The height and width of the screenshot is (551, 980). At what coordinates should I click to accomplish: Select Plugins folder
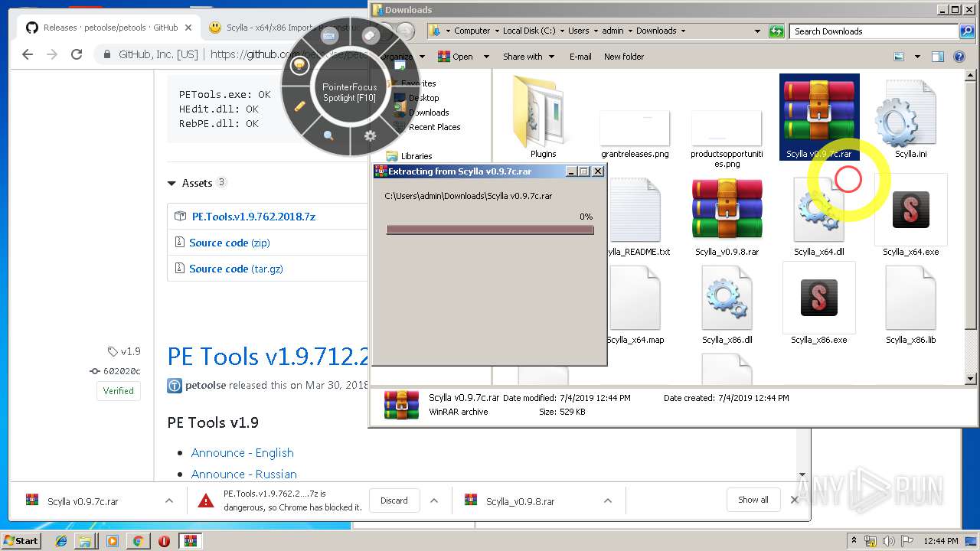click(x=544, y=116)
